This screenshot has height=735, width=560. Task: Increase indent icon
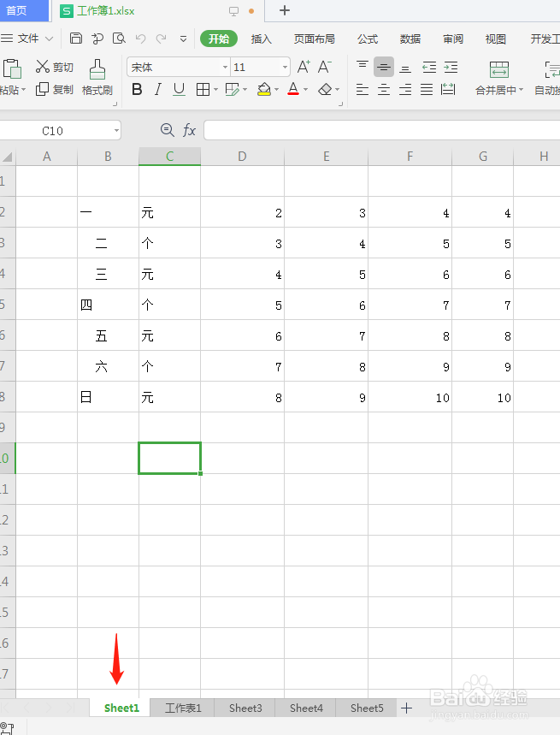[x=451, y=68]
